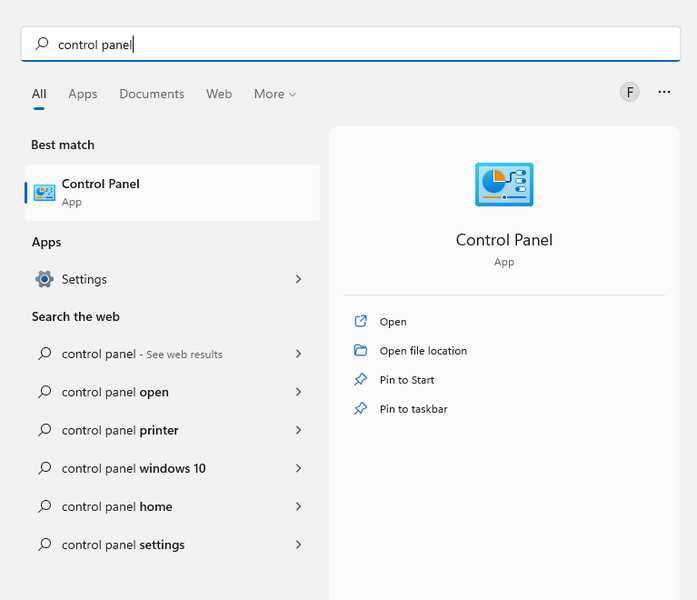Click the large Control Panel icon in preview pane
Viewport: 697px width, 600px height.
coord(504,184)
